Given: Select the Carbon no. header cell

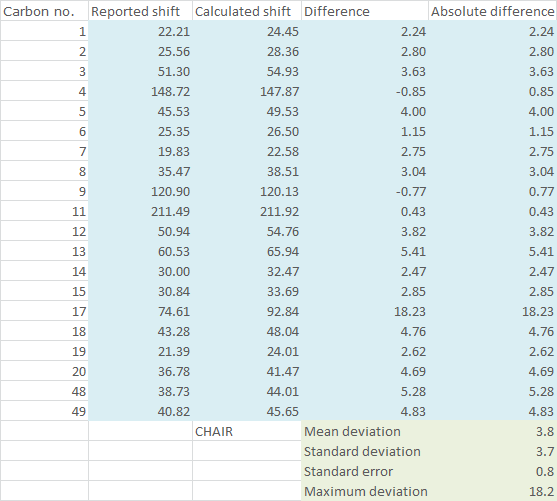Looking at the screenshot, I should click(x=44, y=11).
